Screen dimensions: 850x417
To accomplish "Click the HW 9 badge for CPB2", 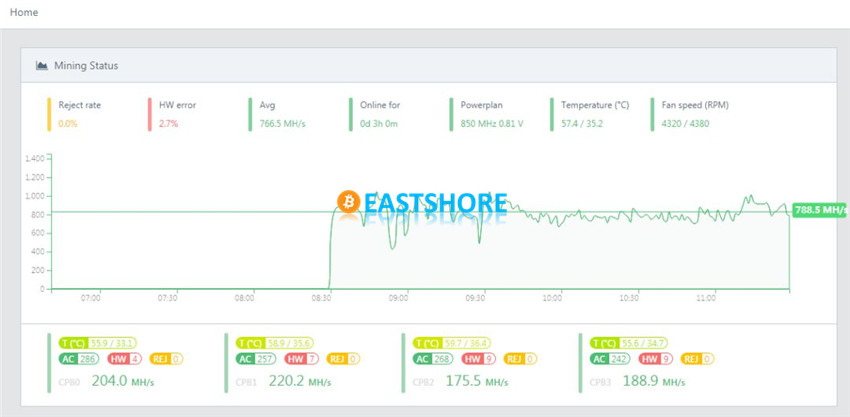I will (x=480, y=358).
